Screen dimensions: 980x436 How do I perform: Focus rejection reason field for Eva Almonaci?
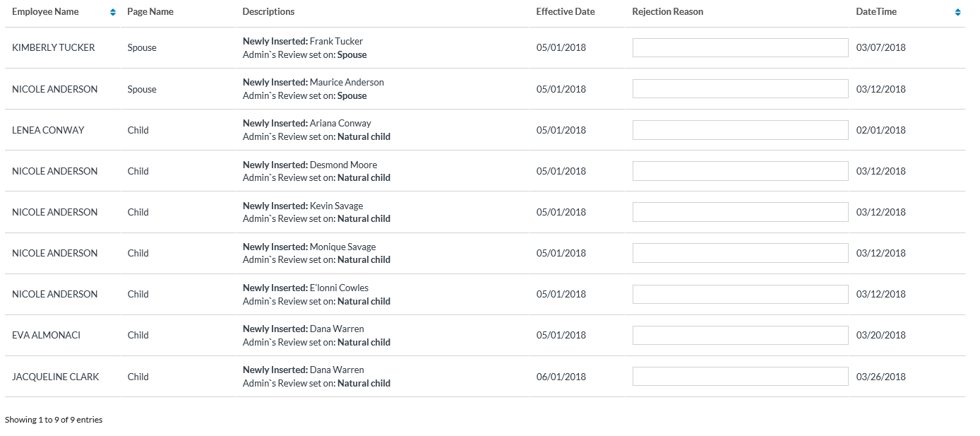pos(740,335)
